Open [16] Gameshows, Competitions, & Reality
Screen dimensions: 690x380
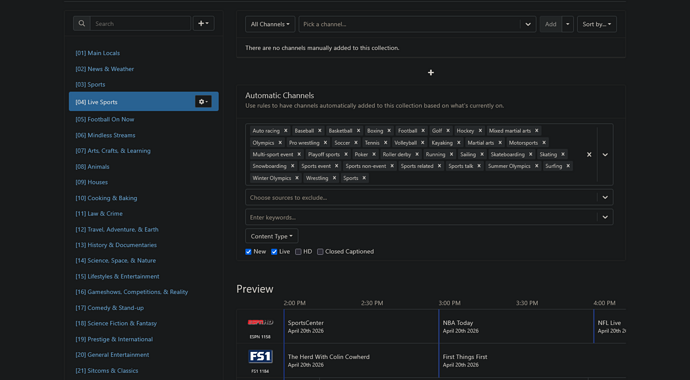click(x=132, y=292)
